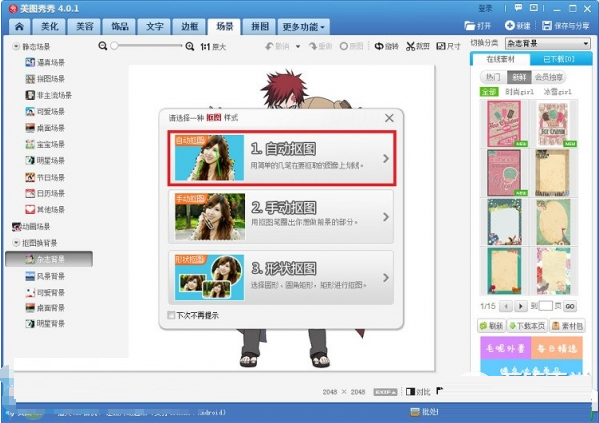Select the 全部 category tag

pyautogui.click(x=489, y=92)
